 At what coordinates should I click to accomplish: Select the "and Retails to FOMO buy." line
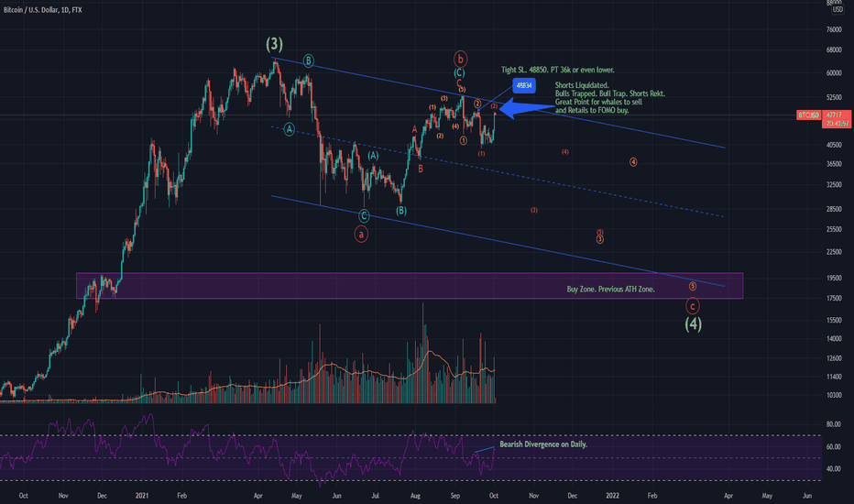[x=592, y=110]
